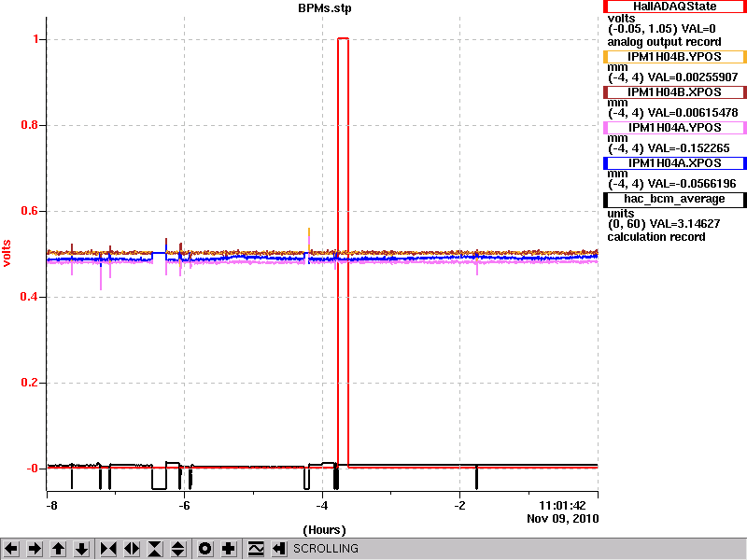The image size is (747, 560).
Task: Select the HallADAQState curve legend
Action: tap(674, 7)
